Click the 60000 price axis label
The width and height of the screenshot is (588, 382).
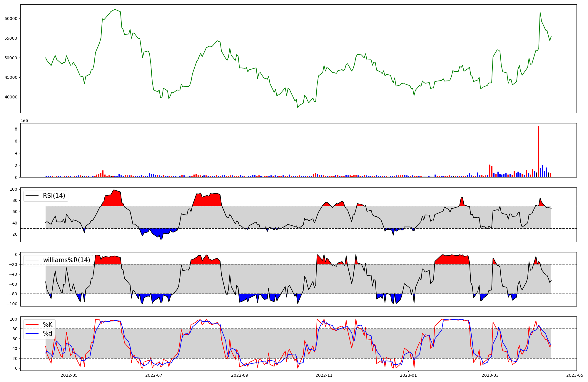pos(11,19)
